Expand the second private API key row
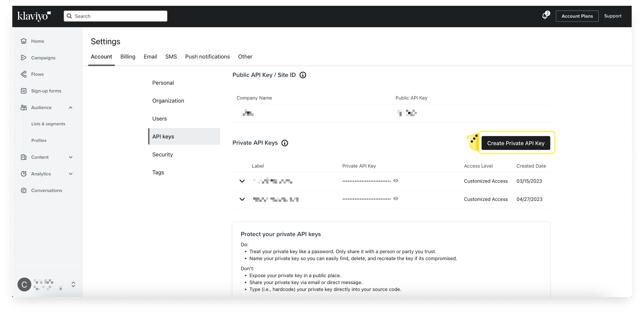 coord(242,199)
